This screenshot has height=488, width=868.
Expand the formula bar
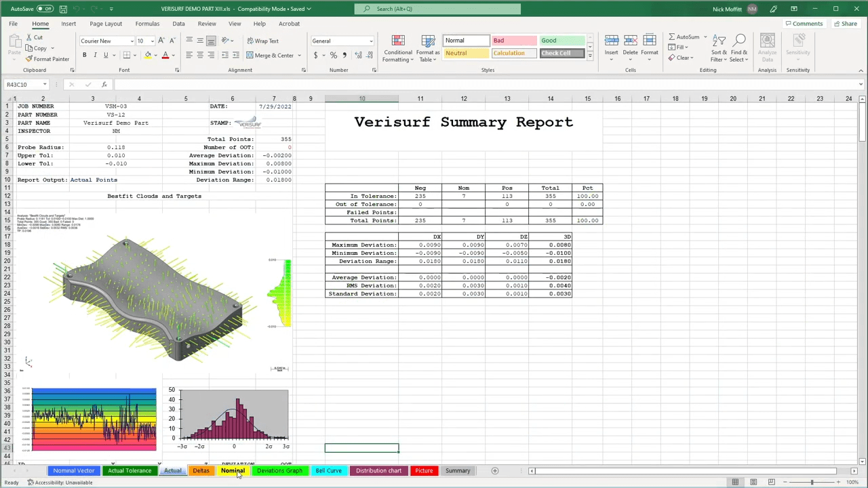861,85
